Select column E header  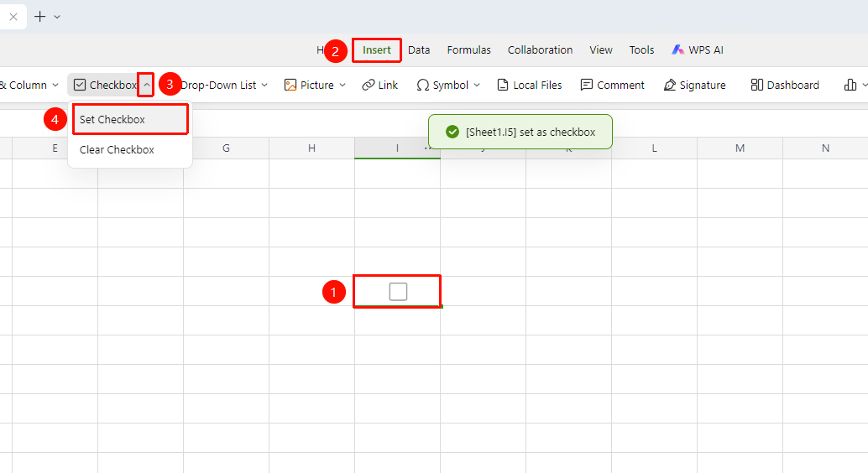(x=55, y=148)
